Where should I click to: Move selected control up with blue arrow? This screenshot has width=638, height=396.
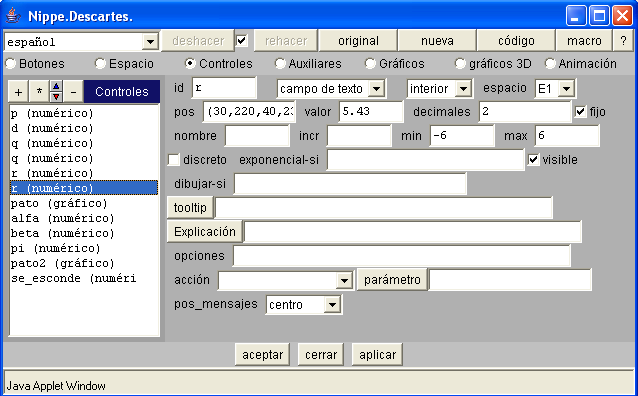56,86
